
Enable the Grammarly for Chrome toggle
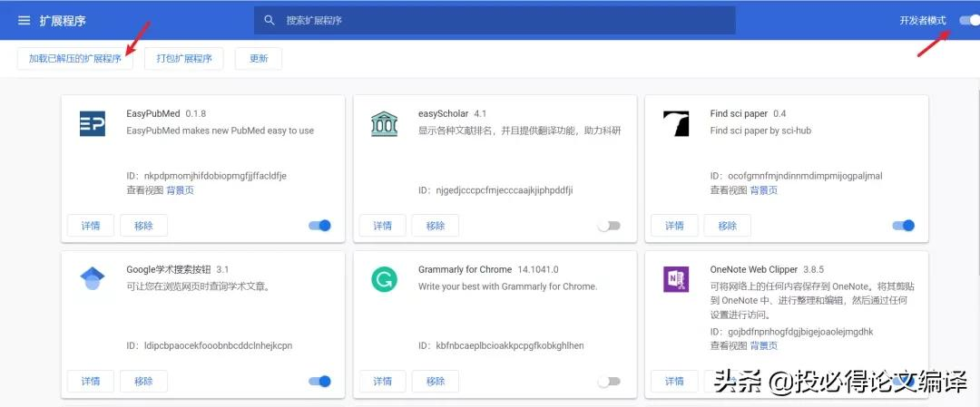pos(609,382)
